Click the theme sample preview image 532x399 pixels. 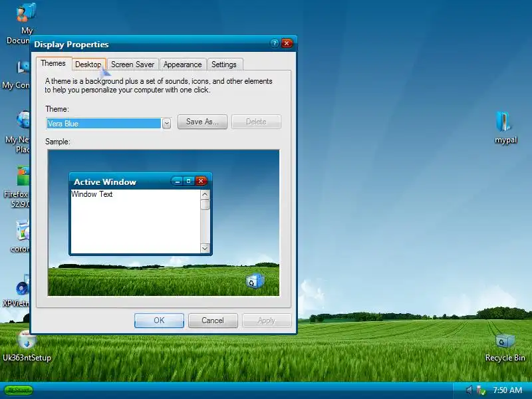point(164,223)
